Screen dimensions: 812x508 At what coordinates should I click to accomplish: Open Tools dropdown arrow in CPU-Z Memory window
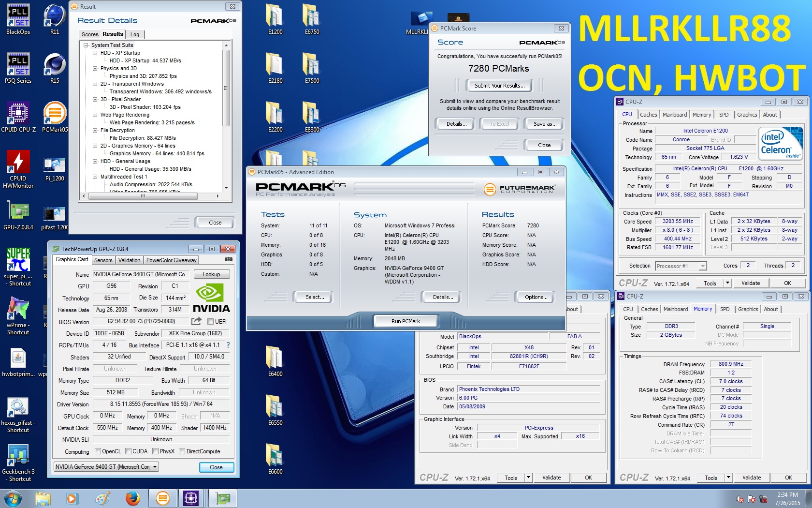click(x=728, y=478)
